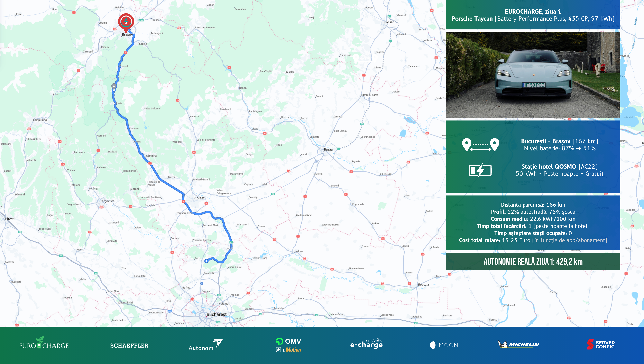Click the Targoviste map label

point(107,201)
